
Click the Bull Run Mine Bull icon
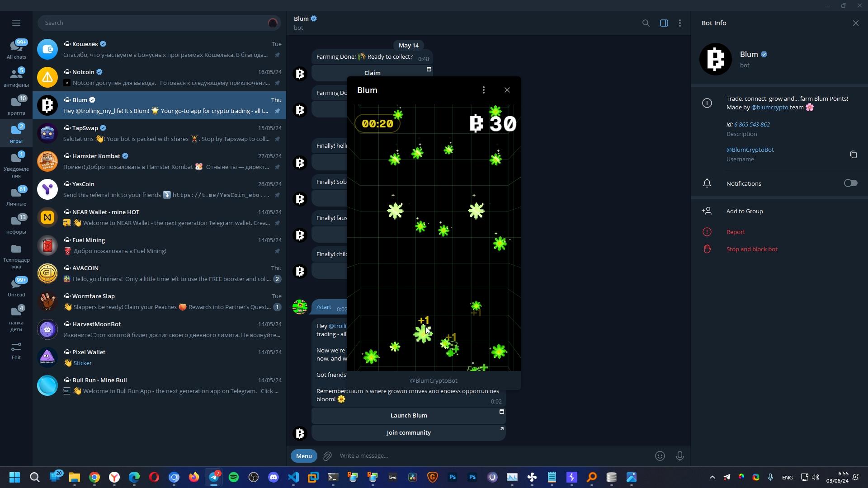[47, 385]
